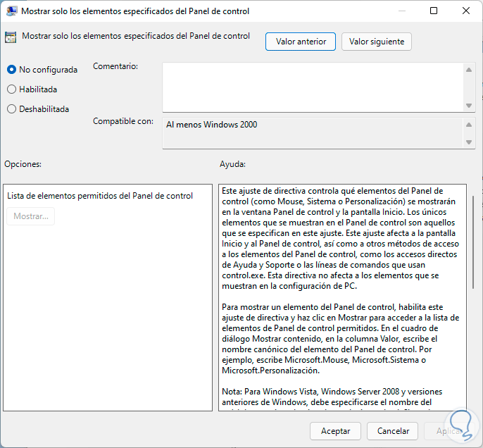Click the title bar policy window icon
This screenshot has height=448, width=483.
[12, 11]
